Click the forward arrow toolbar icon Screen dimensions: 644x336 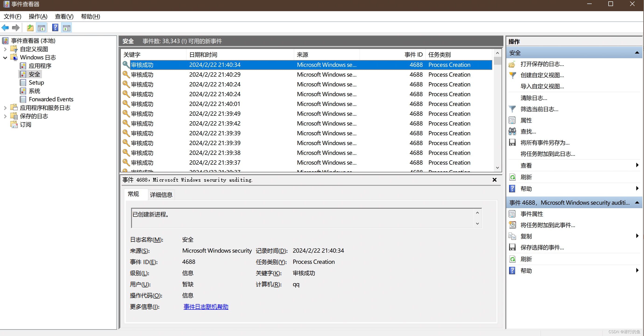click(x=16, y=28)
